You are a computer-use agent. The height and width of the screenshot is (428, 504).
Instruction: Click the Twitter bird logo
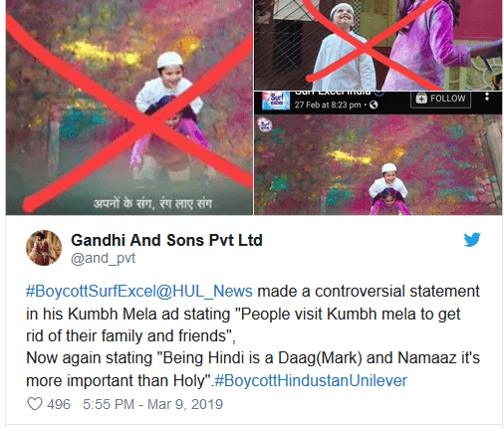click(x=472, y=240)
